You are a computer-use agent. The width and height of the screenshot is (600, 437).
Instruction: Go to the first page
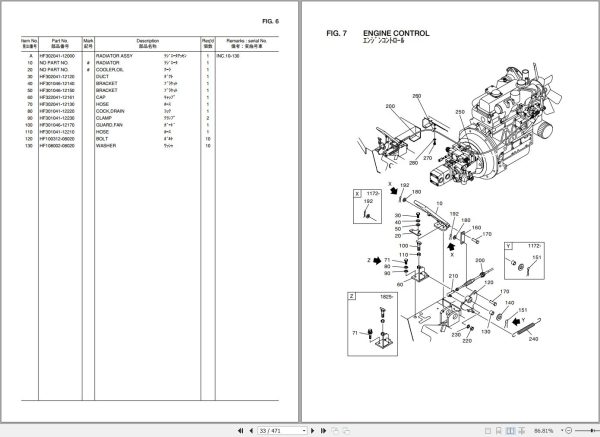click(240, 431)
